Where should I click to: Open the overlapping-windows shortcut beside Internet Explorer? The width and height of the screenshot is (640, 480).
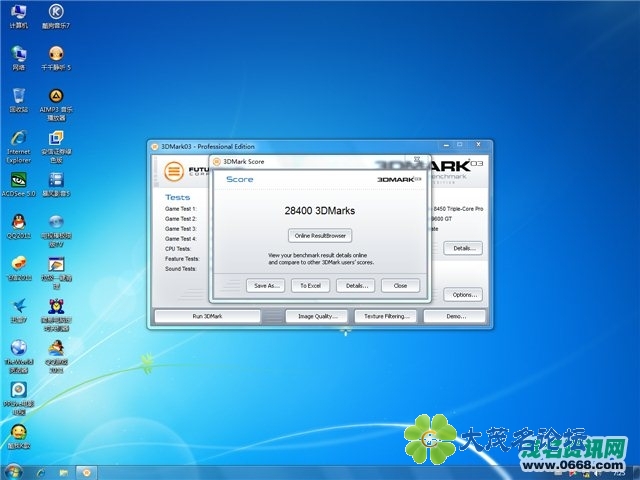(56, 147)
